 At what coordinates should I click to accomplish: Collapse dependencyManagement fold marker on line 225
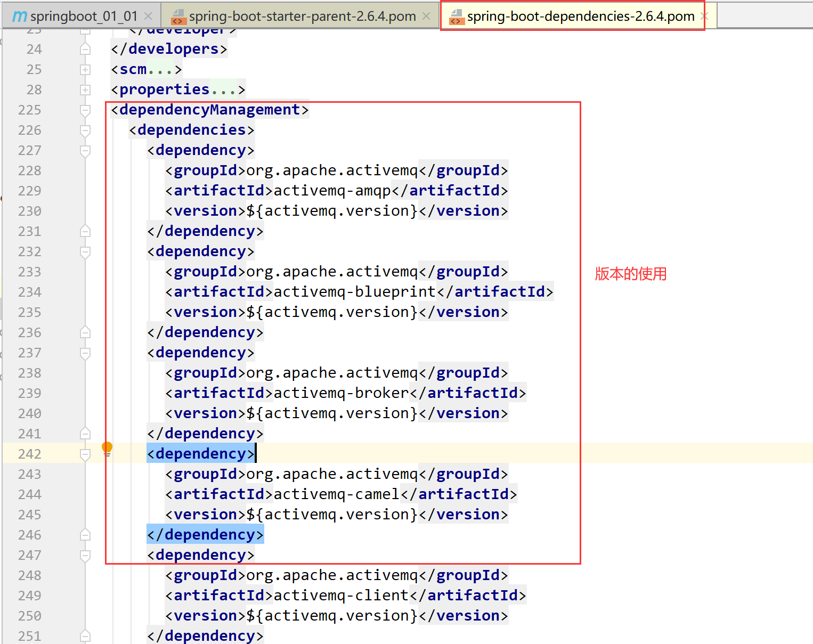[85, 110]
